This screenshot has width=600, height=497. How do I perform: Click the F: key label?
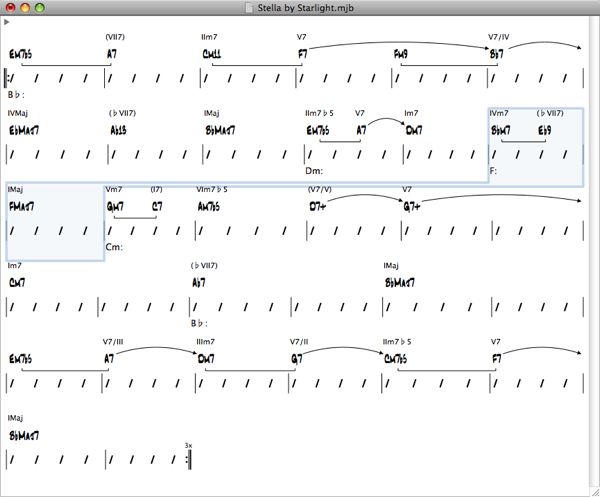(493, 171)
